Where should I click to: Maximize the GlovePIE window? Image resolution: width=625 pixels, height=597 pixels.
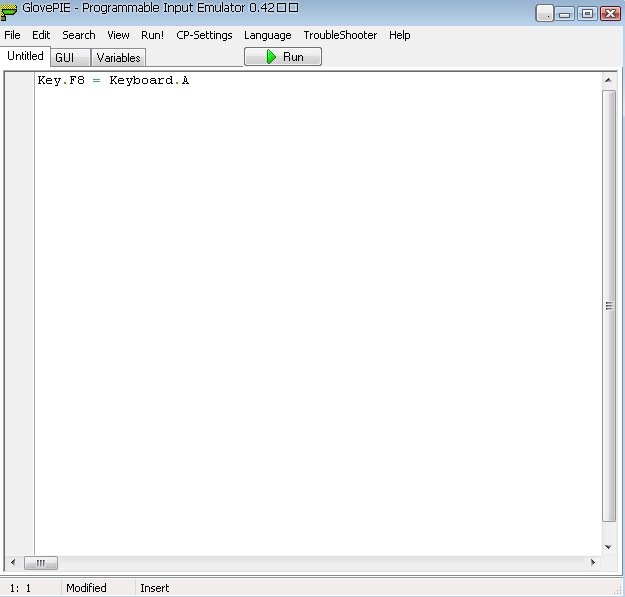coord(587,14)
